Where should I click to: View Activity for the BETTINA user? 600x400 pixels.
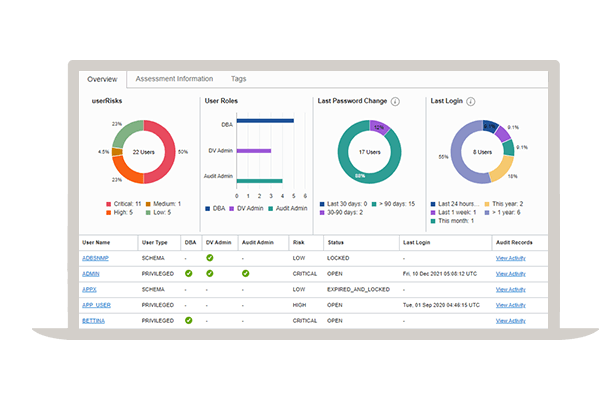coord(510,320)
